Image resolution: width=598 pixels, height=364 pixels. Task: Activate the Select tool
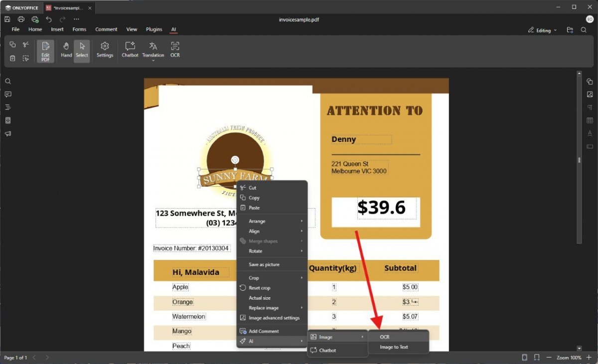(82, 49)
